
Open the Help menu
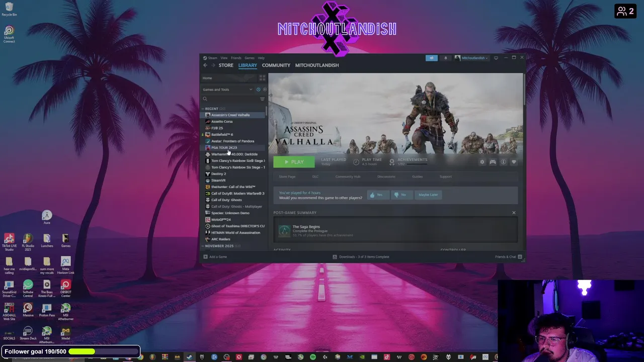[261, 58]
